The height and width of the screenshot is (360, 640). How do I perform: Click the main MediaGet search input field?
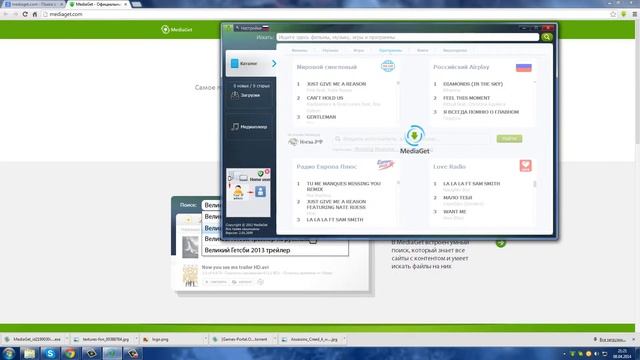coord(407,37)
